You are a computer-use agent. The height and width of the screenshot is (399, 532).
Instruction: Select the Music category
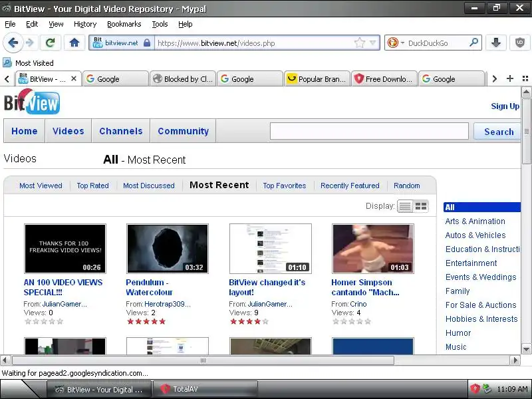click(x=456, y=346)
